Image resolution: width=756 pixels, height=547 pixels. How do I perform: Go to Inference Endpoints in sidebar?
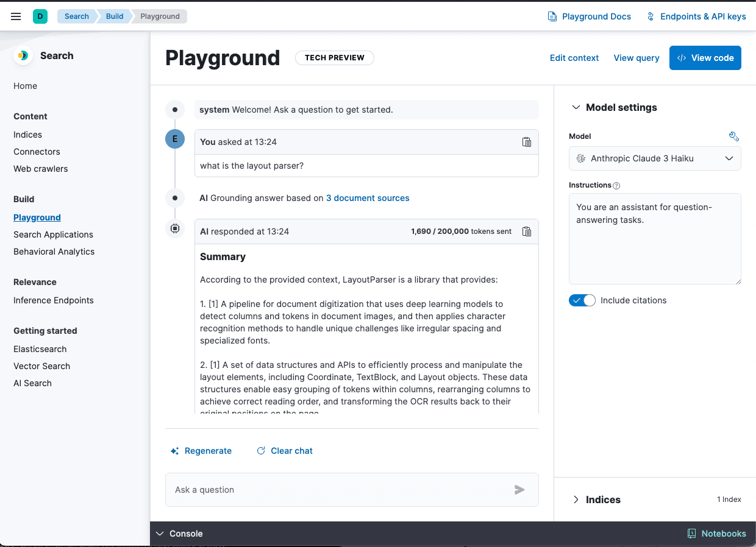(54, 300)
